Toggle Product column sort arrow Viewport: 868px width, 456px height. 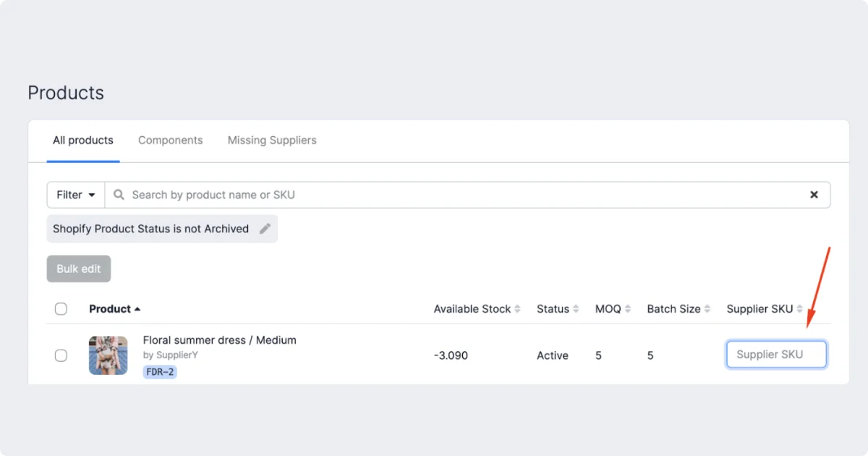(x=137, y=309)
